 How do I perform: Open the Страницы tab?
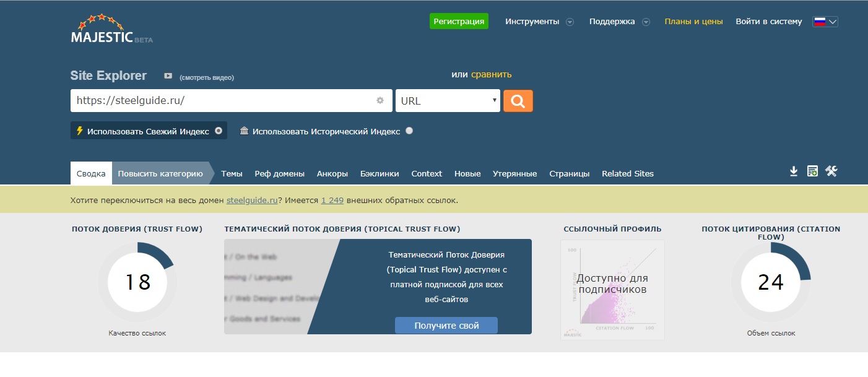click(570, 173)
